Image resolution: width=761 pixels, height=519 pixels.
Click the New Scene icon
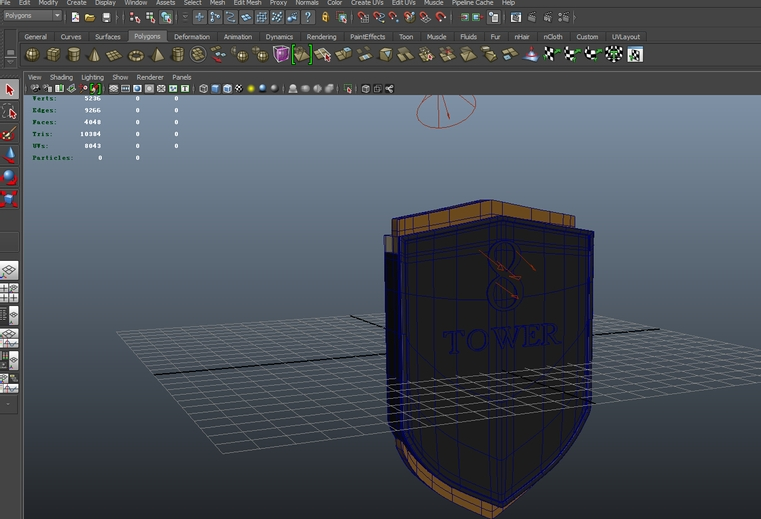tap(75, 17)
